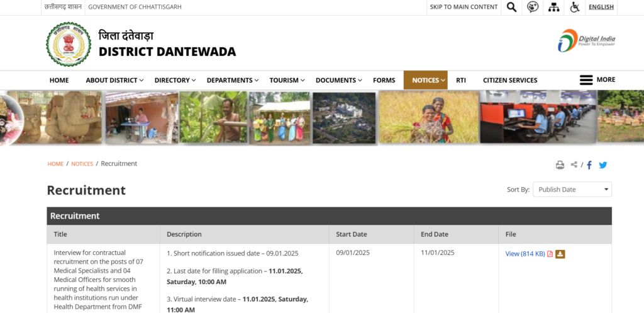Viewport: 644px width, 313px height.
Task: Click the group of women in saris photo
Action: [280, 117]
